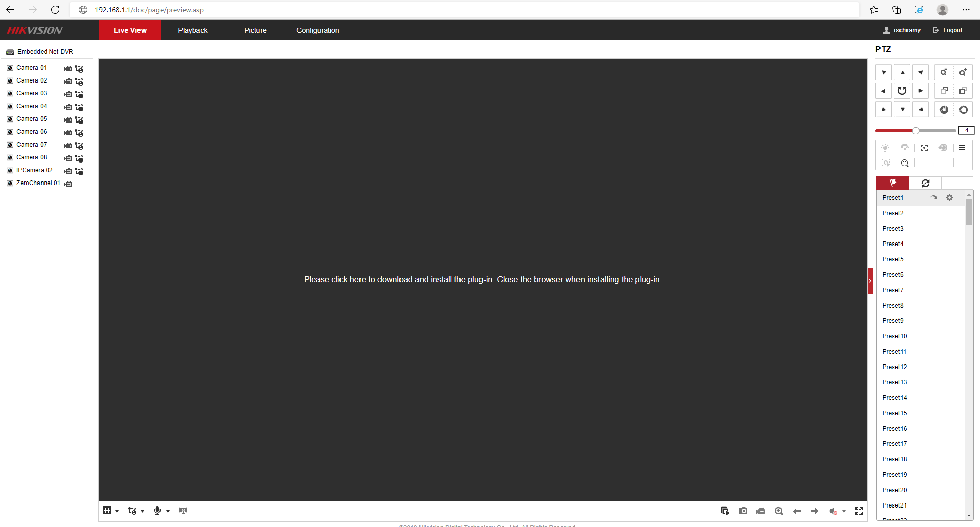Open the 3D positioning tool
The height and width of the screenshot is (527, 980).
click(905, 163)
